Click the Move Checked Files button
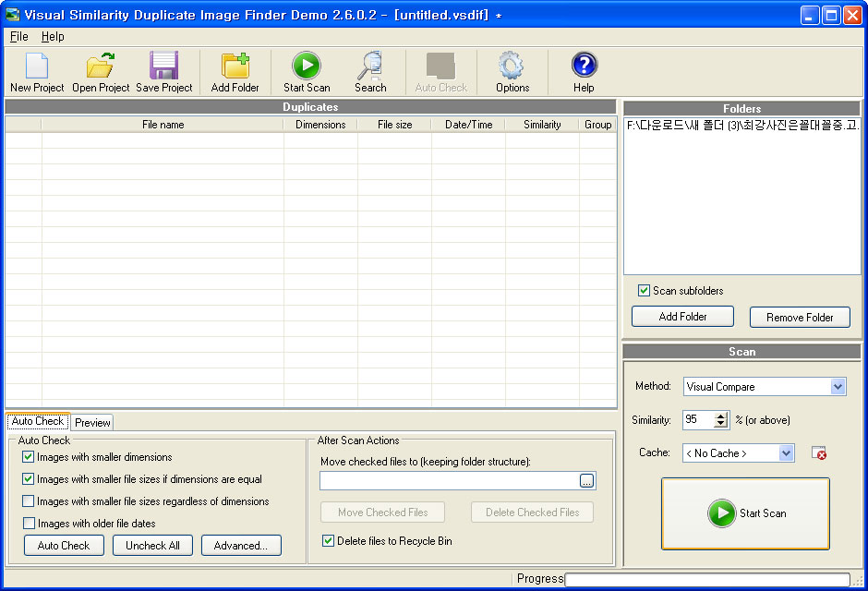Viewport: 868px width, 591px height. coord(382,513)
